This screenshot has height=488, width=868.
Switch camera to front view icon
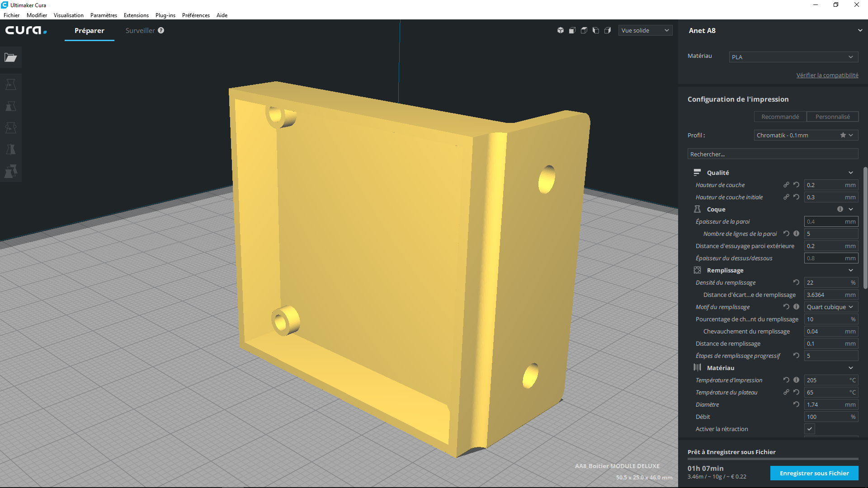pos(572,30)
